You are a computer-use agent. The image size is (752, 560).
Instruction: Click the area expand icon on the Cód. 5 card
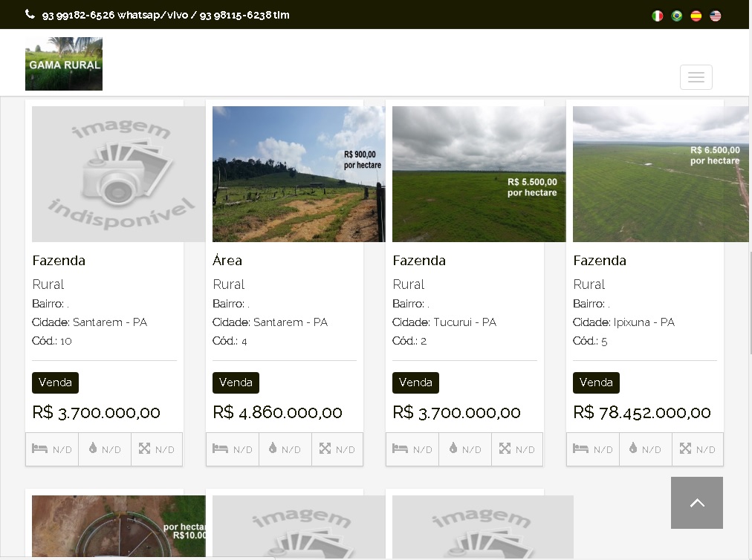[685, 448]
